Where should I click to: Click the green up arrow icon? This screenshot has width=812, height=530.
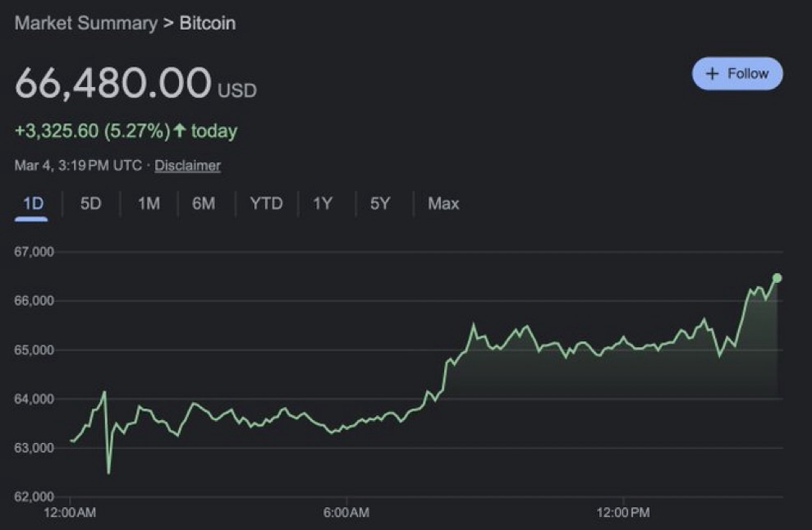point(179,130)
